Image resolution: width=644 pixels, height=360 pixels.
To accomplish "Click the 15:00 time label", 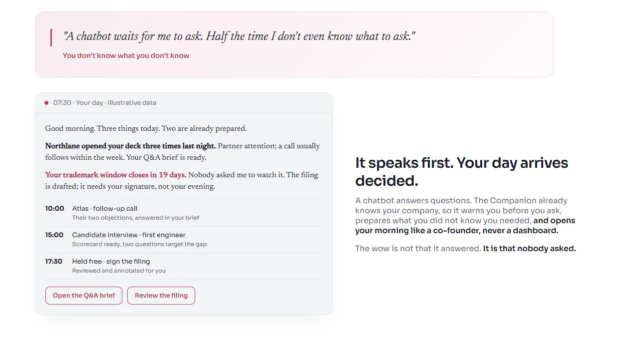I will pyautogui.click(x=54, y=235).
